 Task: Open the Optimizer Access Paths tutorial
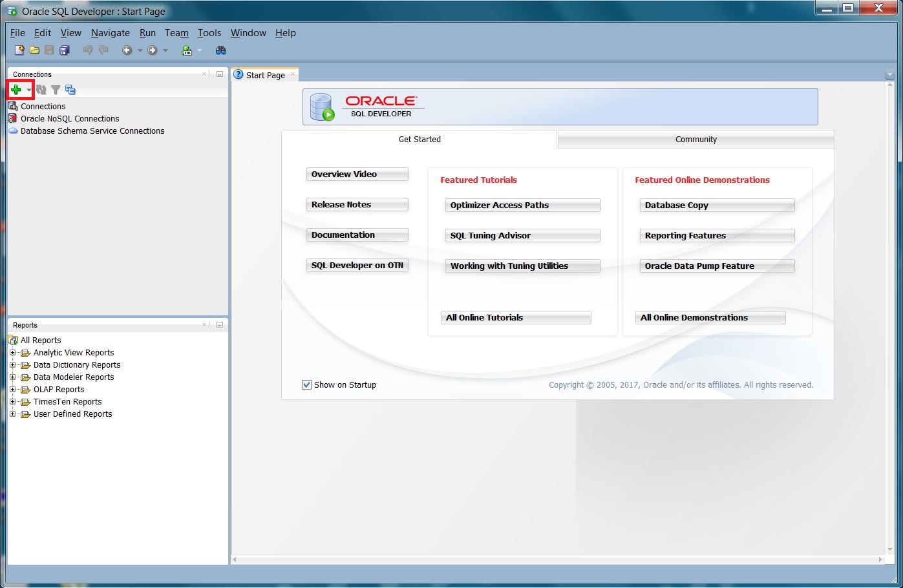coord(522,205)
